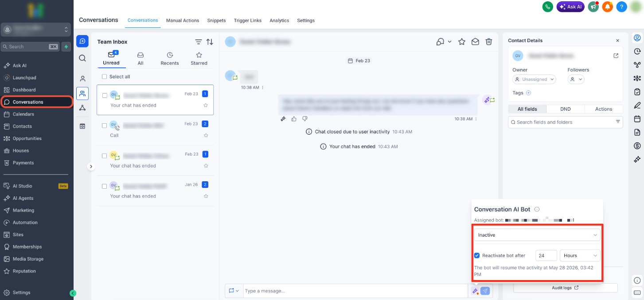Viewport: 644px width, 300px height.
Task: Show the Starred inbox tab
Action: (x=199, y=59)
